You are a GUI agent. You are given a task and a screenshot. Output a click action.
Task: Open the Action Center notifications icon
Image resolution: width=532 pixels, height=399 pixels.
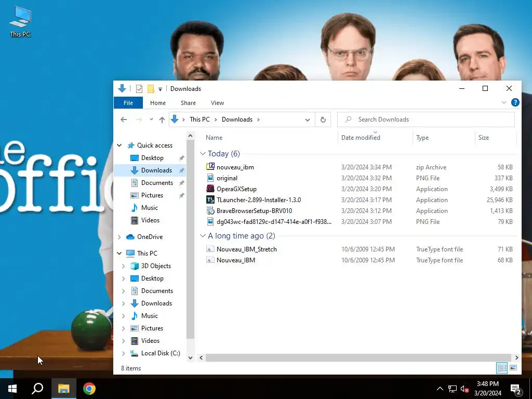516,390
